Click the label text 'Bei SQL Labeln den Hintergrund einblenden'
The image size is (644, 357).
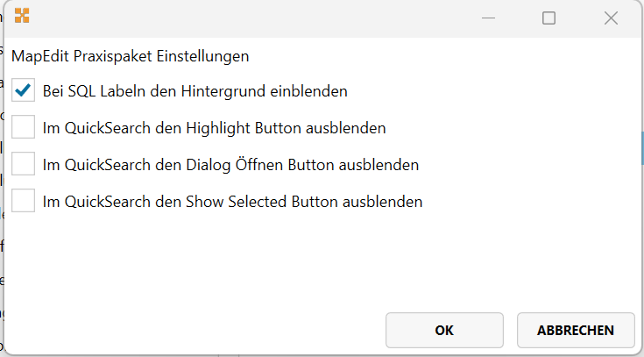(x=195, y=90)
